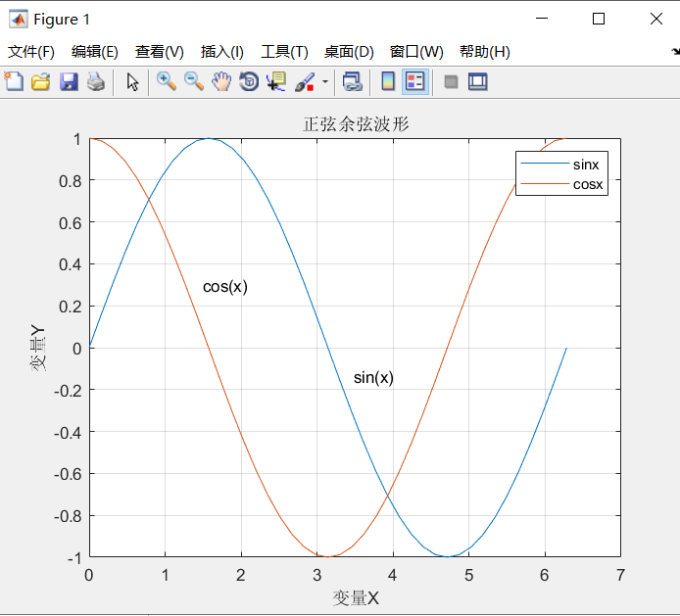Insert a colorbar using toolbar icon
This screenshot has height=616, width=680.
click(388, 81)
